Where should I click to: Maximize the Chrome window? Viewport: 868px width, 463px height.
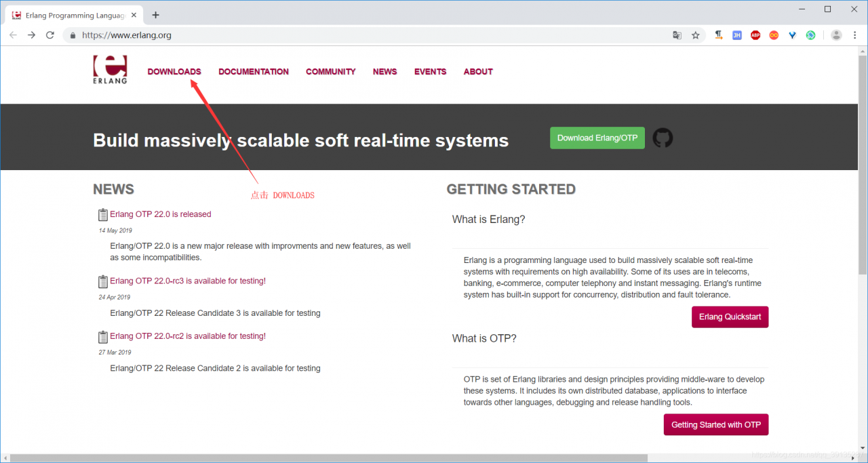tap(827, 9)
